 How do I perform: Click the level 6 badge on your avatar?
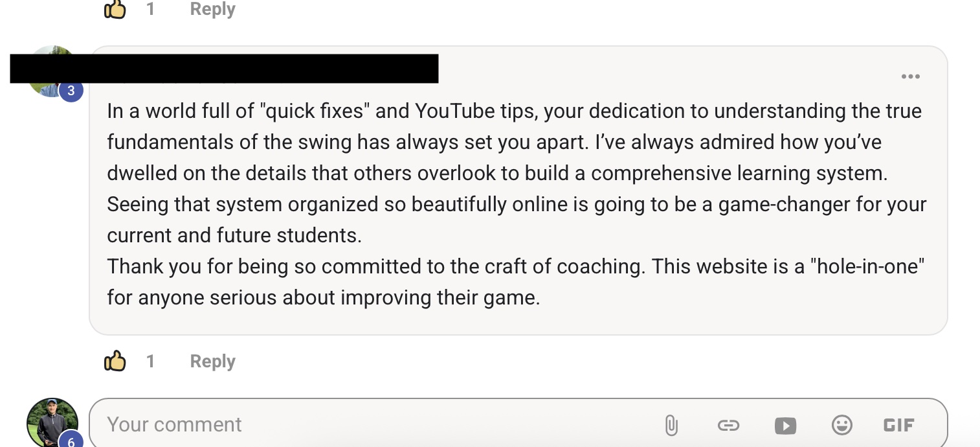71,442
